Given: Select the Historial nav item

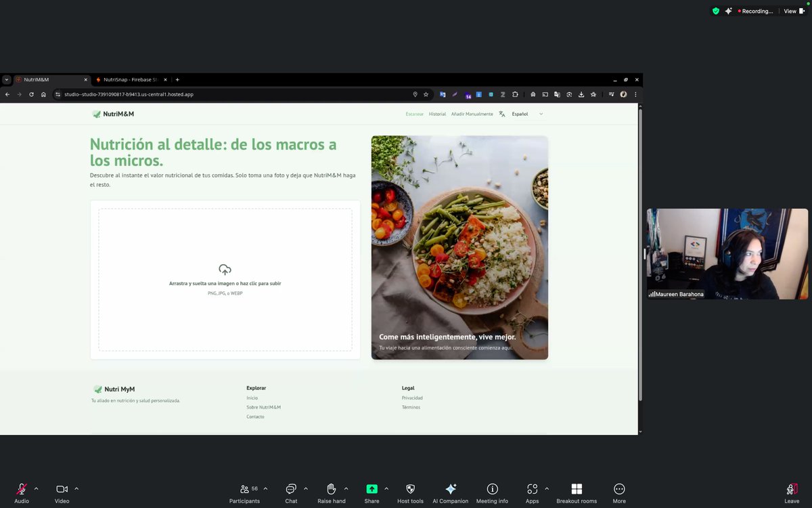Looking at the screenshot, I should [x=437, y=114].
